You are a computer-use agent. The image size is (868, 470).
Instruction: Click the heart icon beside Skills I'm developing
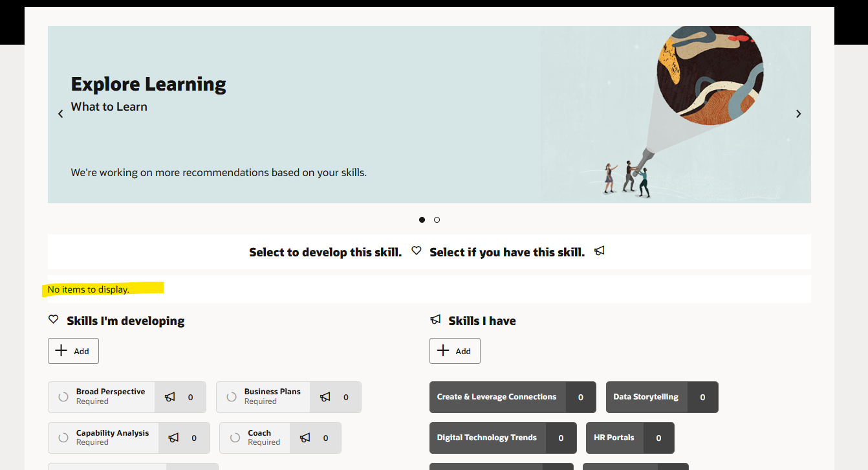click(x=54, y=319)
